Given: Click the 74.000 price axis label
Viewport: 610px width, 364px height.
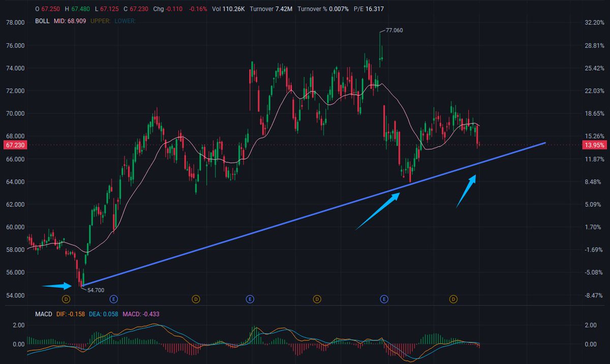Looking at the screenshot, I should (x=16, y=68).
